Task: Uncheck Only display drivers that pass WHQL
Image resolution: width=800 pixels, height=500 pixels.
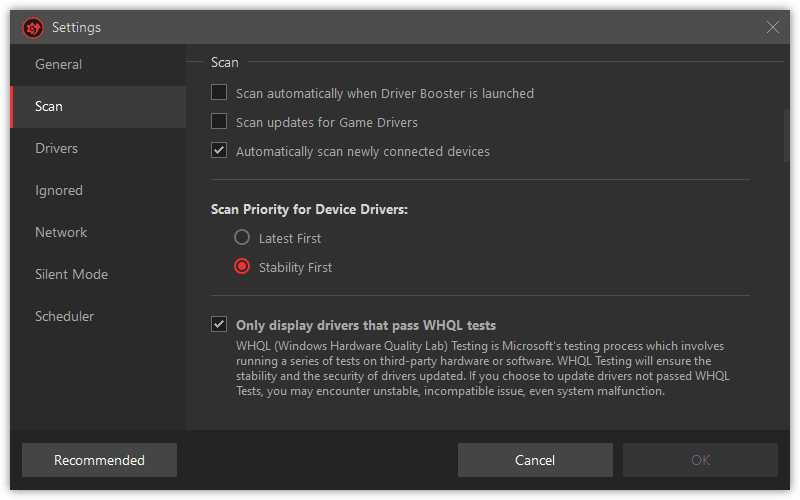Action: pyautogui.click(x=219, y=324)
